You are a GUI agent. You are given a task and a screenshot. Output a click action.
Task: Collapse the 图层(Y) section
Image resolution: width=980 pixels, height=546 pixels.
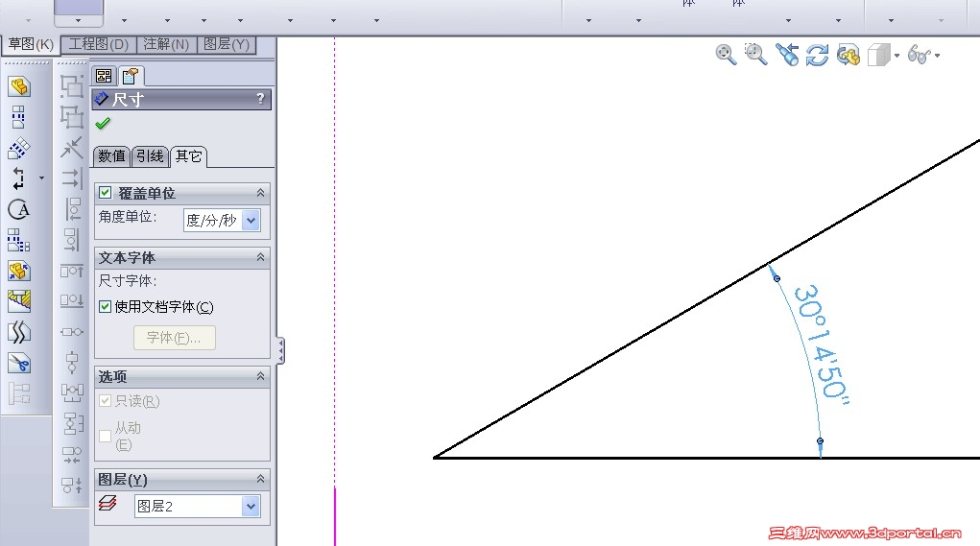(x=261, y=479)
